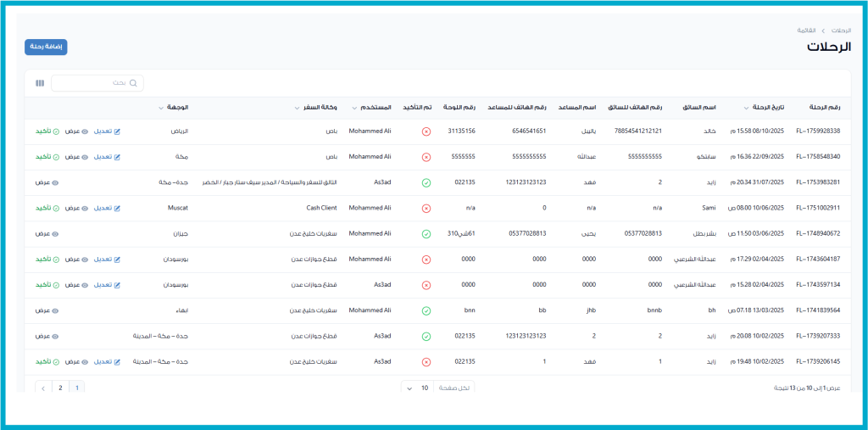Go to page 2 in the pagination
Image resolution: width=868 pixels, height=430 pixels.
60,388
